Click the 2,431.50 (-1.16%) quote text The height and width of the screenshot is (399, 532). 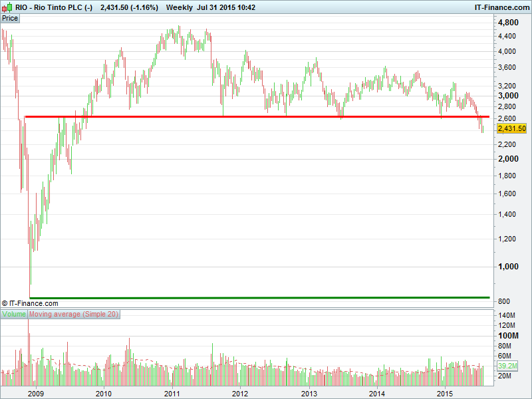pyautogui.click(x=129, y=7)
